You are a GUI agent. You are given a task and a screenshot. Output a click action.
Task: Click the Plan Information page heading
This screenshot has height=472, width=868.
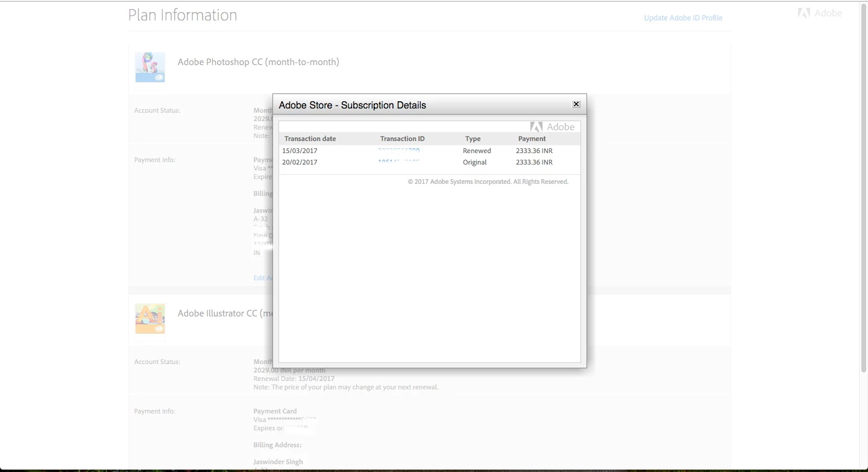pos(183,15)
